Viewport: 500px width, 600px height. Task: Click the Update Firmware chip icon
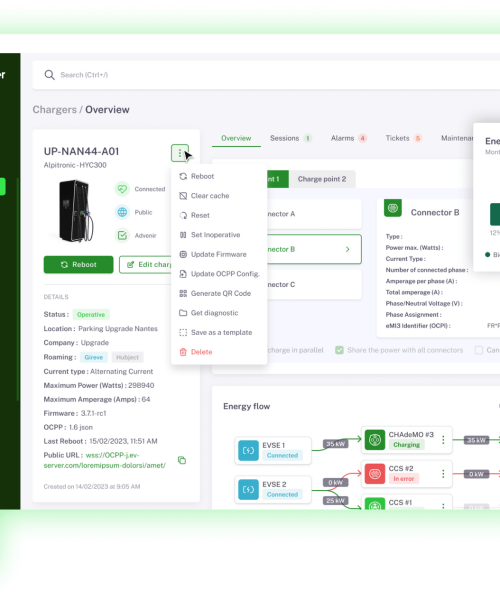[x=183, y=254]
